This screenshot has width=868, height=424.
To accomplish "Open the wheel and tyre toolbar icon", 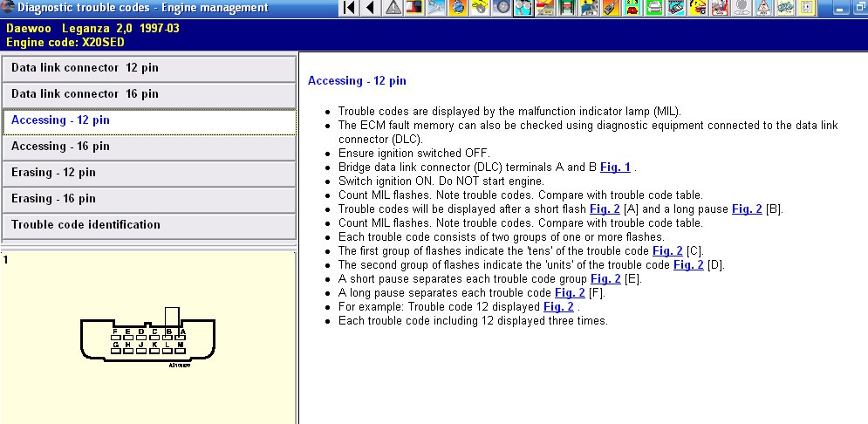I will point(502,9).
